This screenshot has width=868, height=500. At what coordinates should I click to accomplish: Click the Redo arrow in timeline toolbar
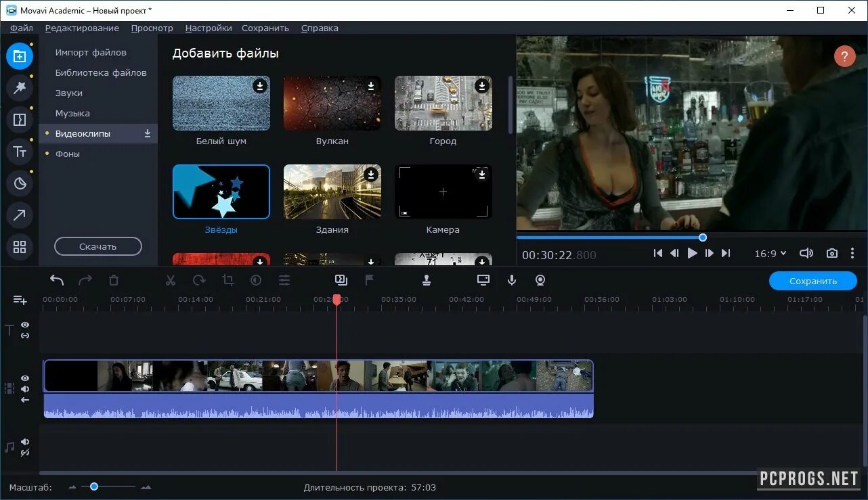(x=85, y=280)
